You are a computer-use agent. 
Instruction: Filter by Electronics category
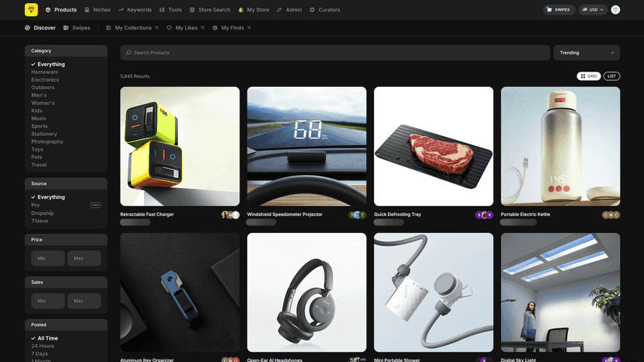pos(45,79)
